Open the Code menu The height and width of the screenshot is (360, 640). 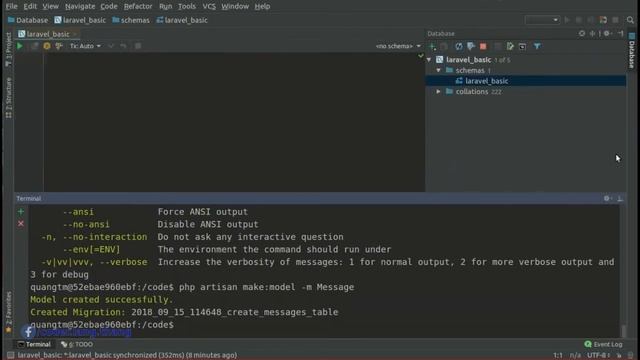[x=109, y=7]
